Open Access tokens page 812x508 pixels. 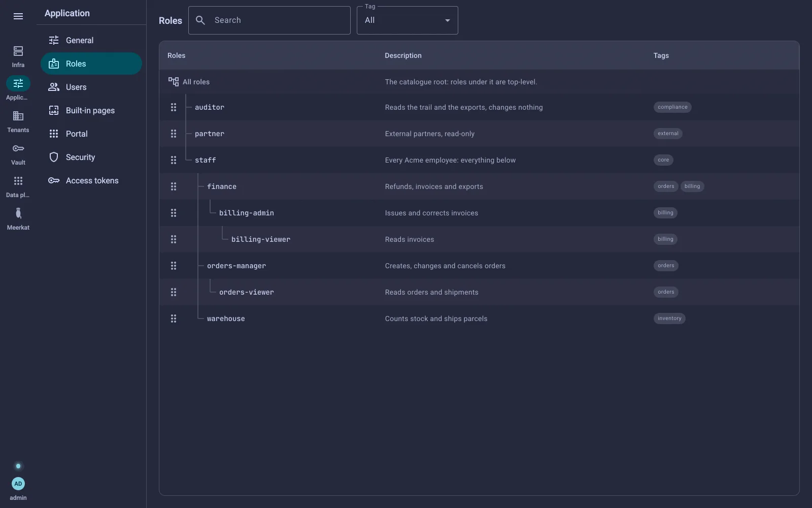click(91, 180)
